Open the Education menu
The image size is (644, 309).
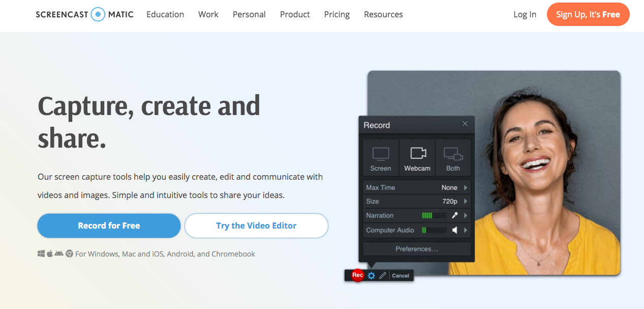pos(165,14)
